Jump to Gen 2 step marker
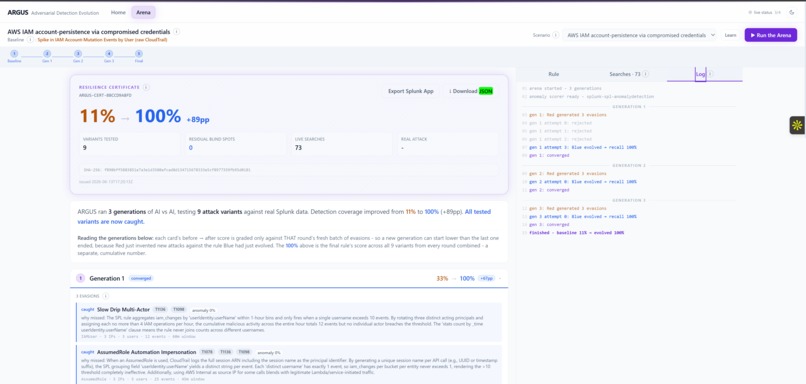This screenshot has width=806, height=384. point(78,56)
